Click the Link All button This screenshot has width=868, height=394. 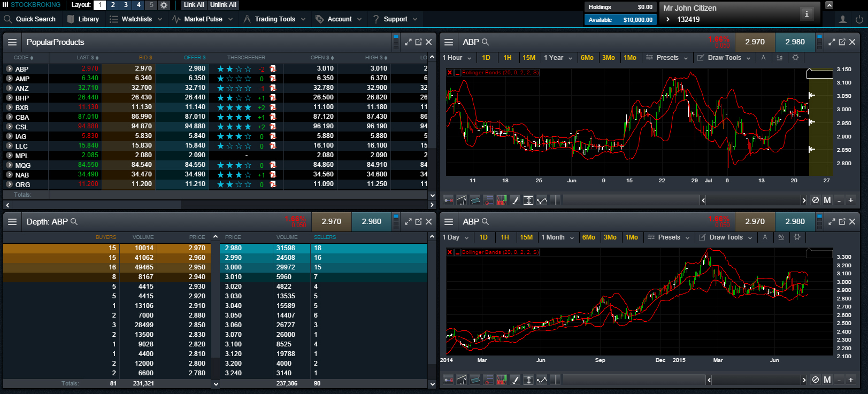click(x=194, y=5)
